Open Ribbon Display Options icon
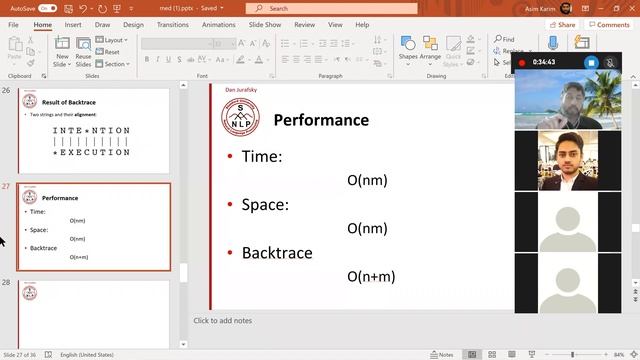 pos(585,8)
